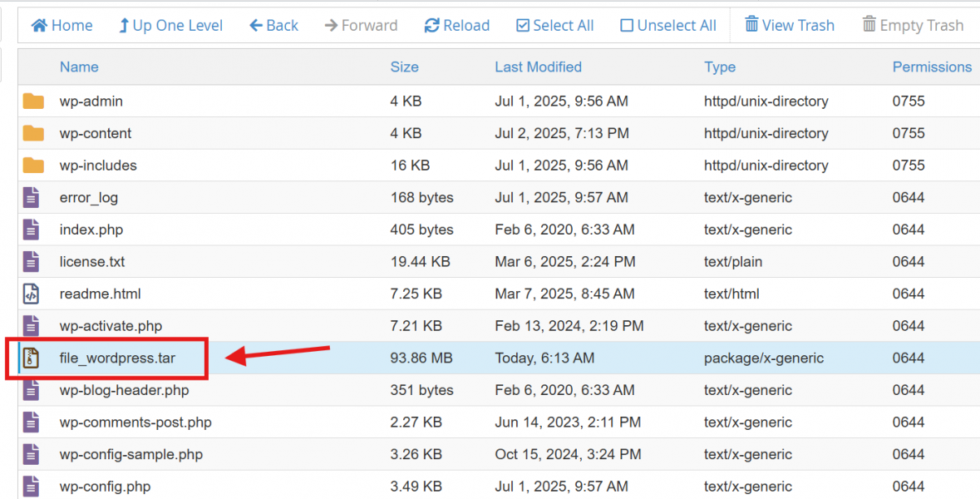The width and height of the screenshot is (980, 499).
Task: Click the Jun 14, 2023, 2:11 PM date
Action: click(568, 422)
